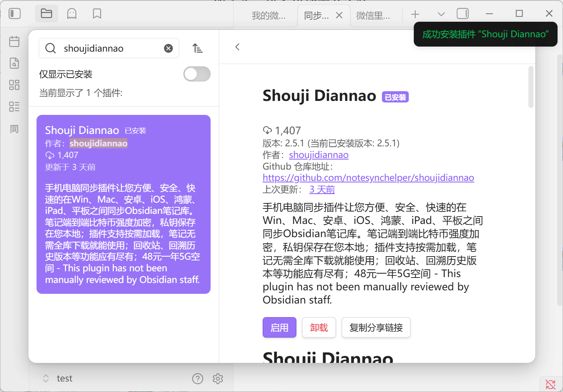This screenshot has height=392, width=563.
Task: Switch to the 微信里... tab
Action: click(373, 16)
